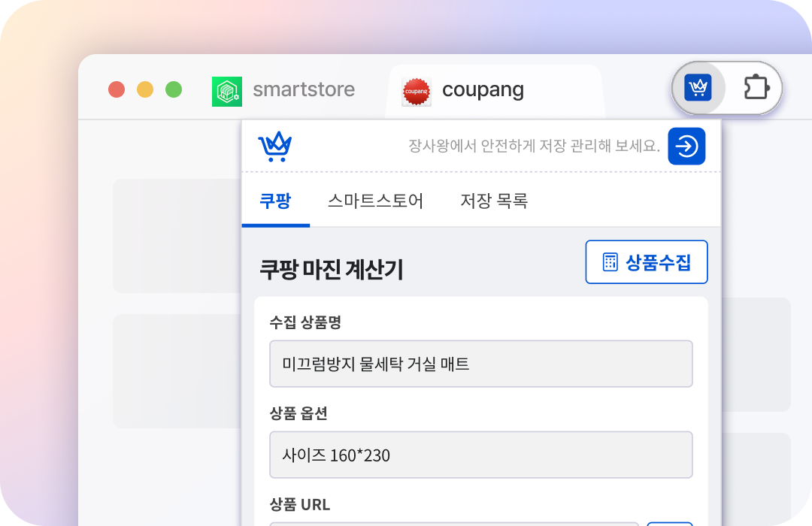Switch to the smartstore browser tab

pyautogui.click(x=283, y=91)
